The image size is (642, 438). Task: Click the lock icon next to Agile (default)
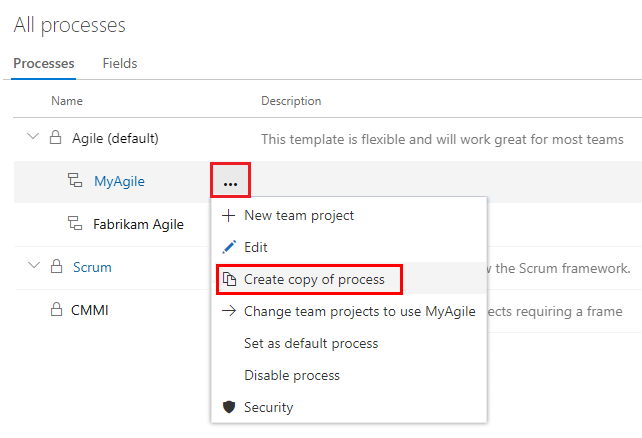(56, 138)
